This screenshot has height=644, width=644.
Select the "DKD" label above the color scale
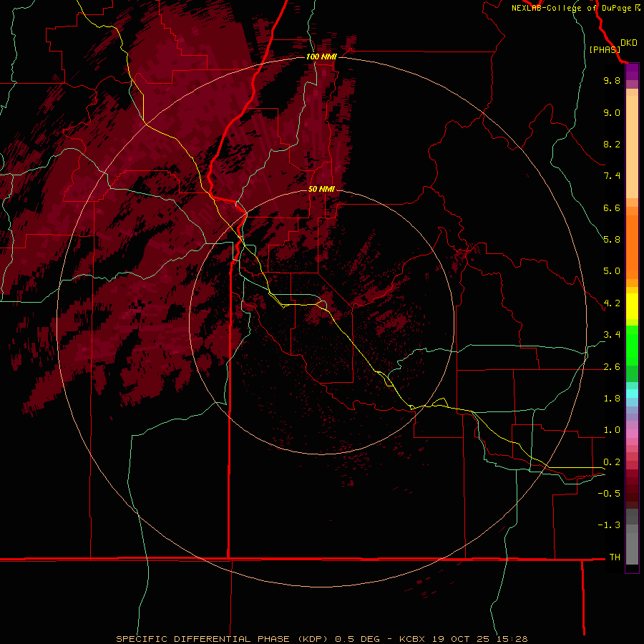coord(628,43)
